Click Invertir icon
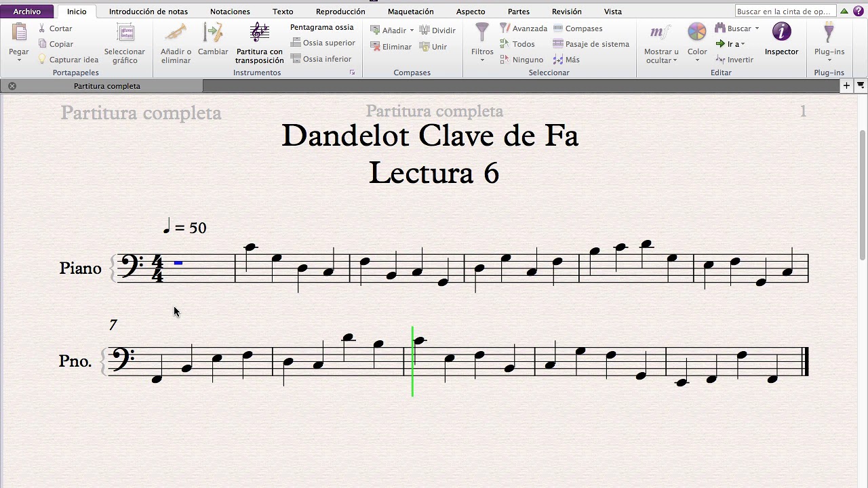 720,60
